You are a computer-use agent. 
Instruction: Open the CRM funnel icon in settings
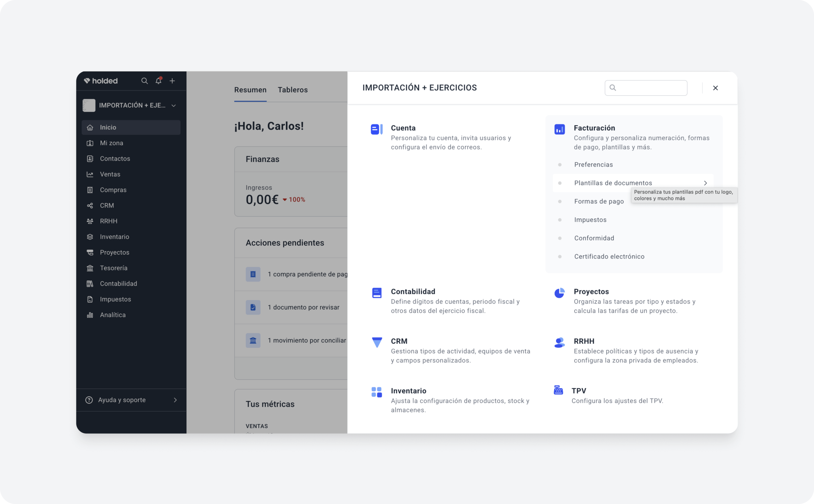[377, 342]
